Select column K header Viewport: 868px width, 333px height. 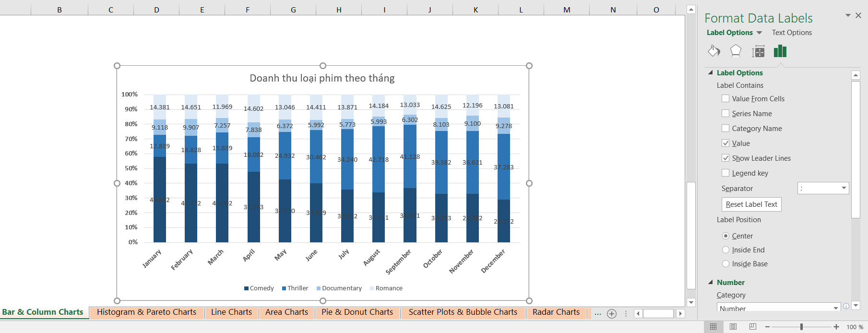pos(476,10)
